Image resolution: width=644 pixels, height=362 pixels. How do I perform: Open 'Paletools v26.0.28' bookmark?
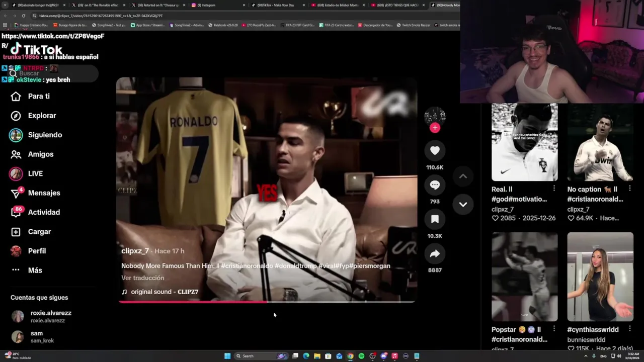pyautogui.click(x=223, y=25)
